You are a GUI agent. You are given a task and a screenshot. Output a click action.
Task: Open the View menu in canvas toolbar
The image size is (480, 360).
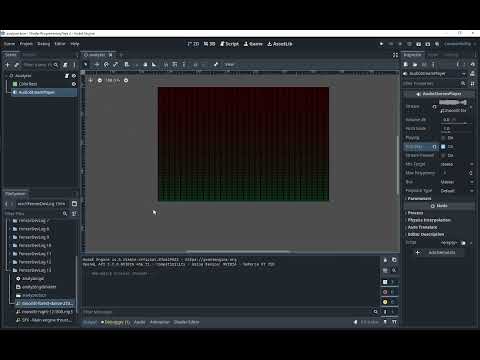coord(229,64)
